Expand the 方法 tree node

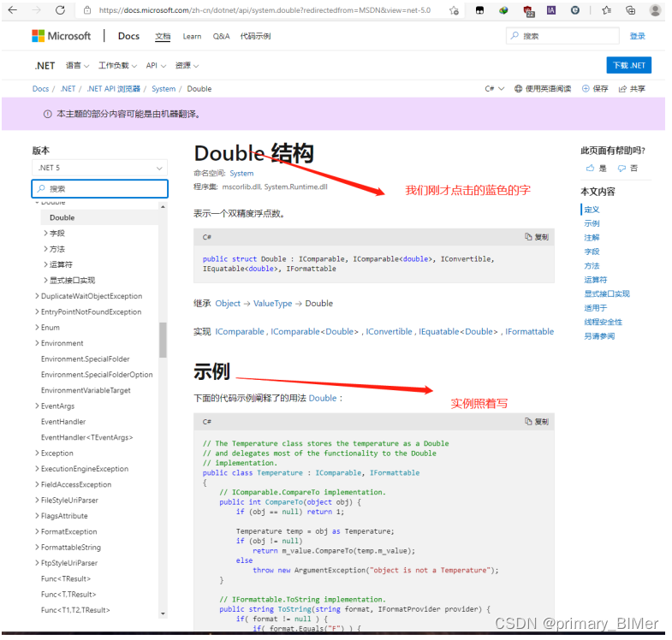[x=45, y=249]
